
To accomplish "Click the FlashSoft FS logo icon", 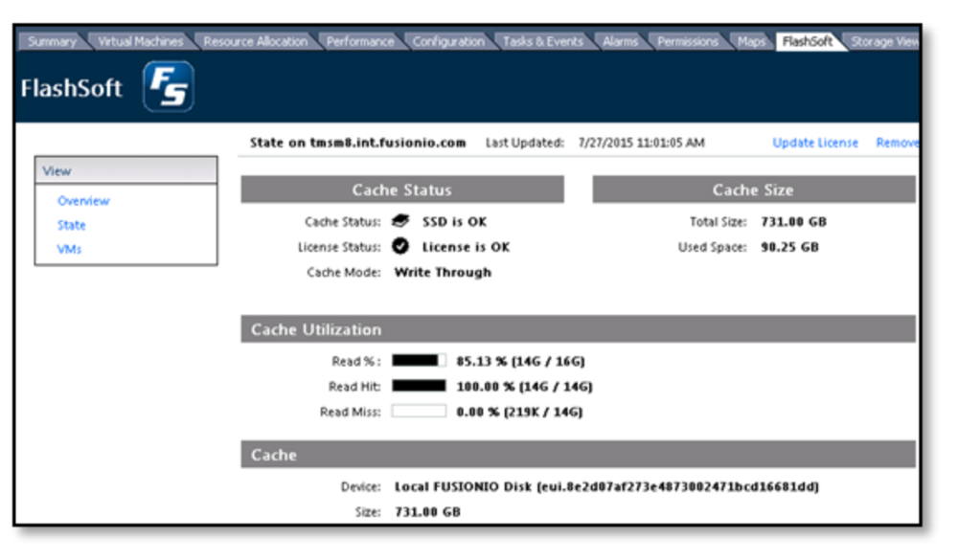I will (169, 87).
